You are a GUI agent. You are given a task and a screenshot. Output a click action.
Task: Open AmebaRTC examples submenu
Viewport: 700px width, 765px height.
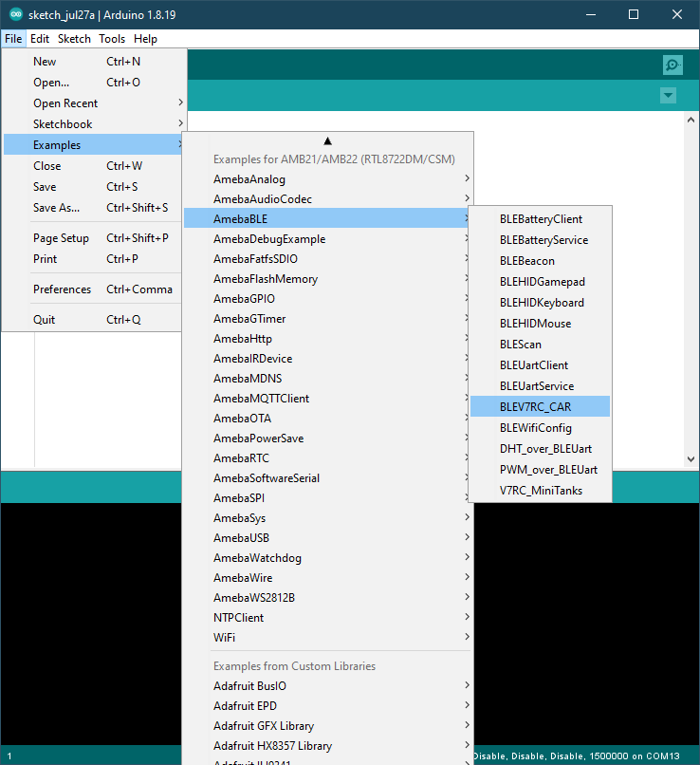pyautogui.click(x=326, y=458)
